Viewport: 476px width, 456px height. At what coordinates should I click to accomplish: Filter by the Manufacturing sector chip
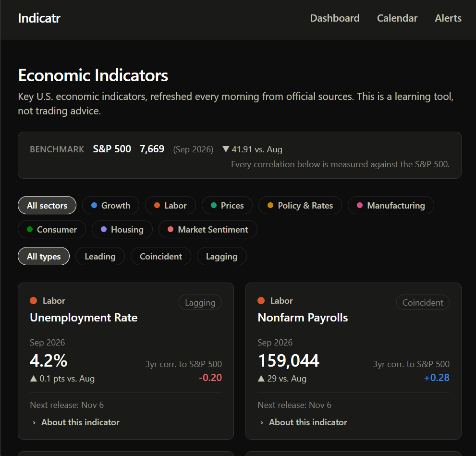click(391, 206)
